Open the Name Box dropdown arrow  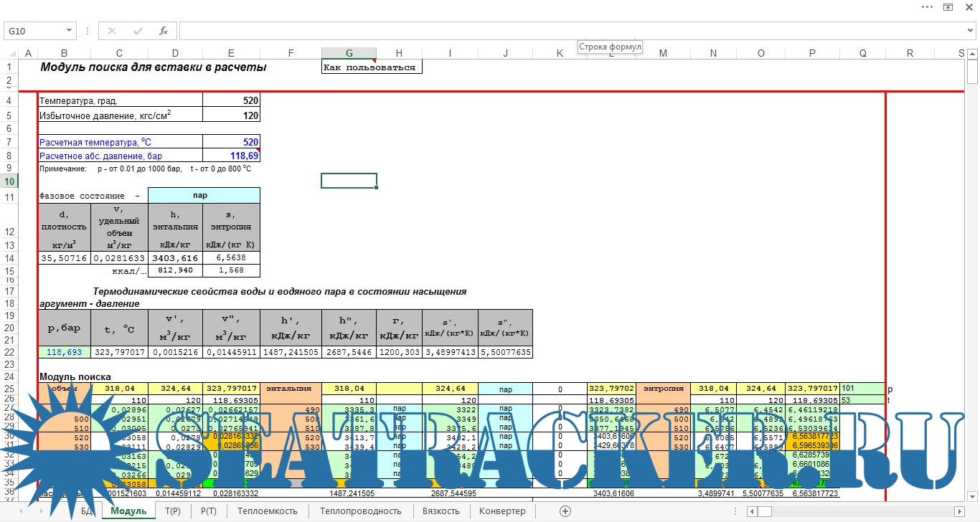click(70, 31)
